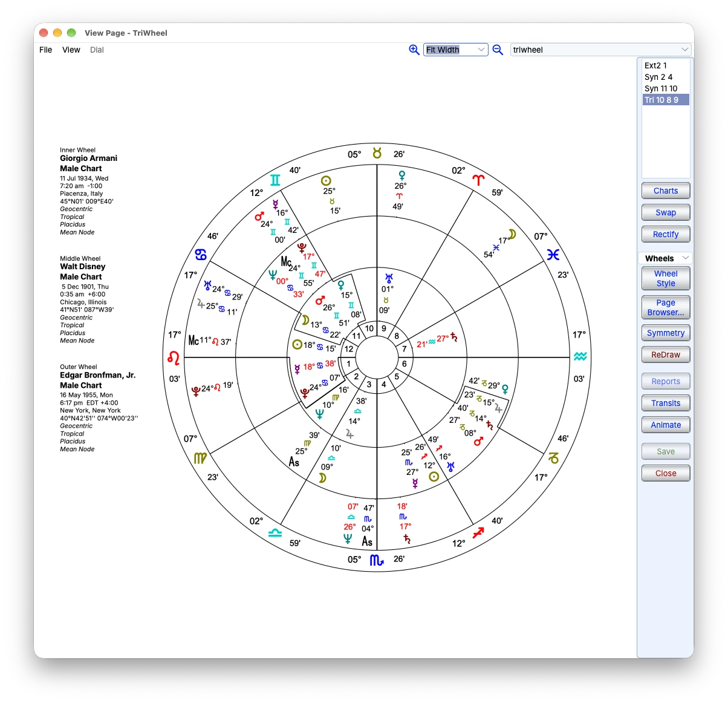Click the Swap button
The height and width of the screenshot is (703, 728).
(666, 212)
